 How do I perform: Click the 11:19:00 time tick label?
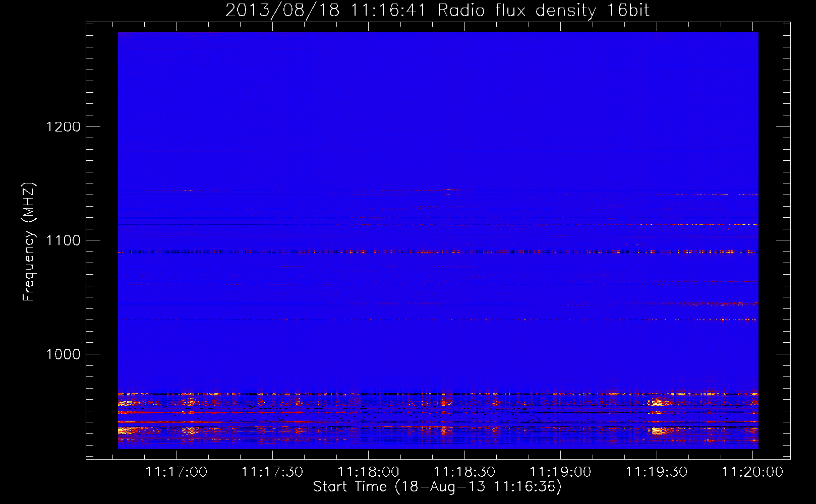(x=560, y=472)
